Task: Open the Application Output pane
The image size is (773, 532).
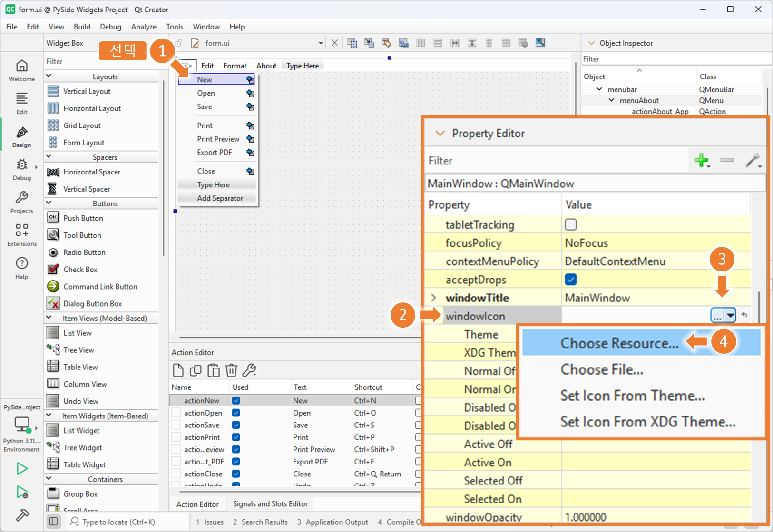Action: [x=333, y=522]
